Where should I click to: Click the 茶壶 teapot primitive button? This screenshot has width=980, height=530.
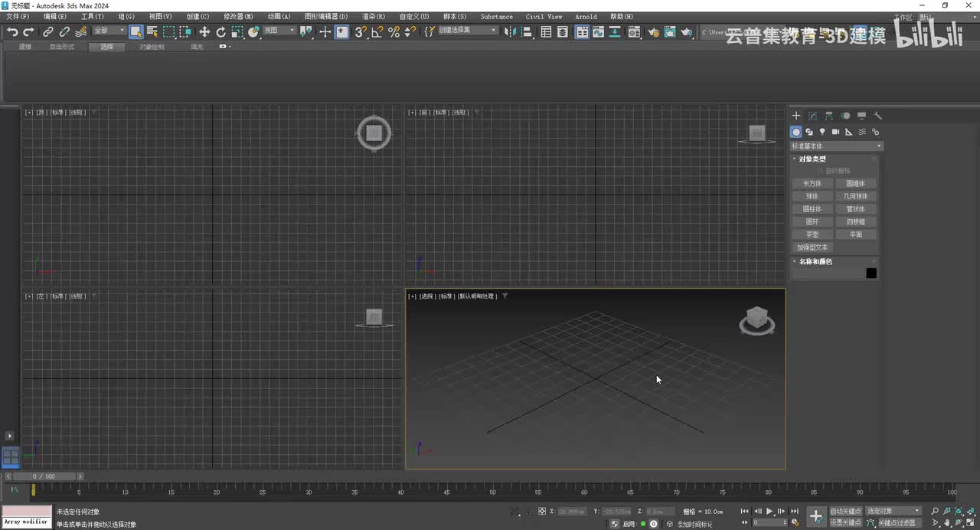[812, 234]
